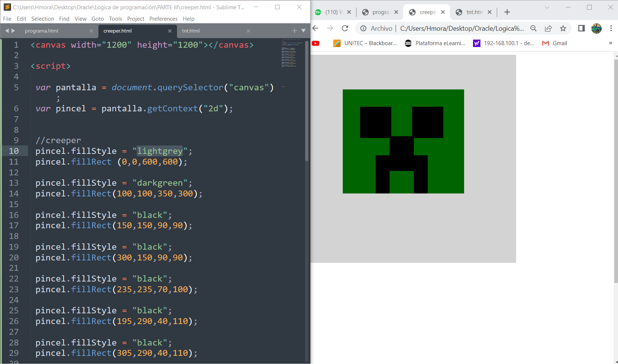Close the tnt.html editor tab

click(x=248, y=31)
